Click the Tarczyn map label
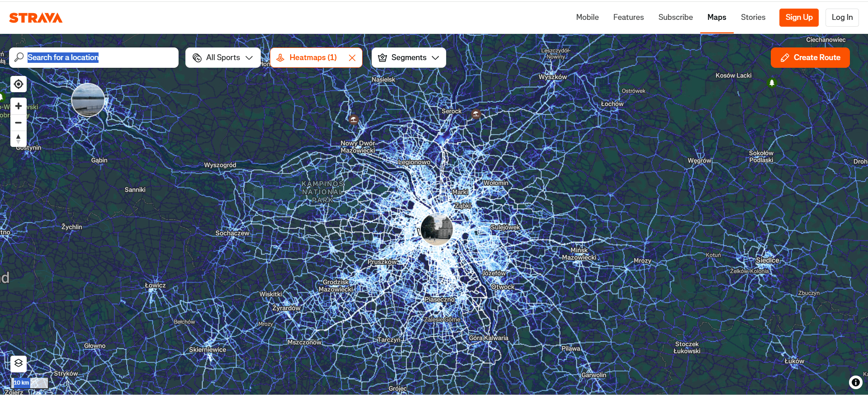Image resolution: width=868 pixels, height=395 pixels. tap(389, 339)
